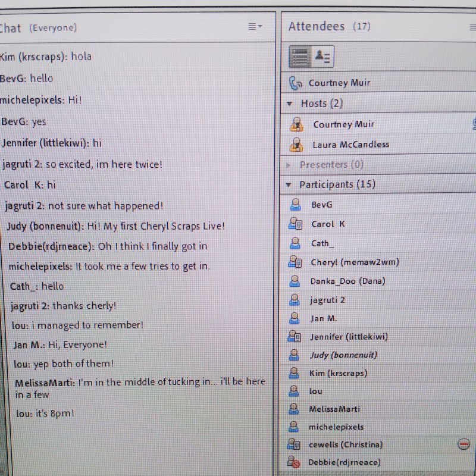Switch to attendee list view

[x=300, y=57]
